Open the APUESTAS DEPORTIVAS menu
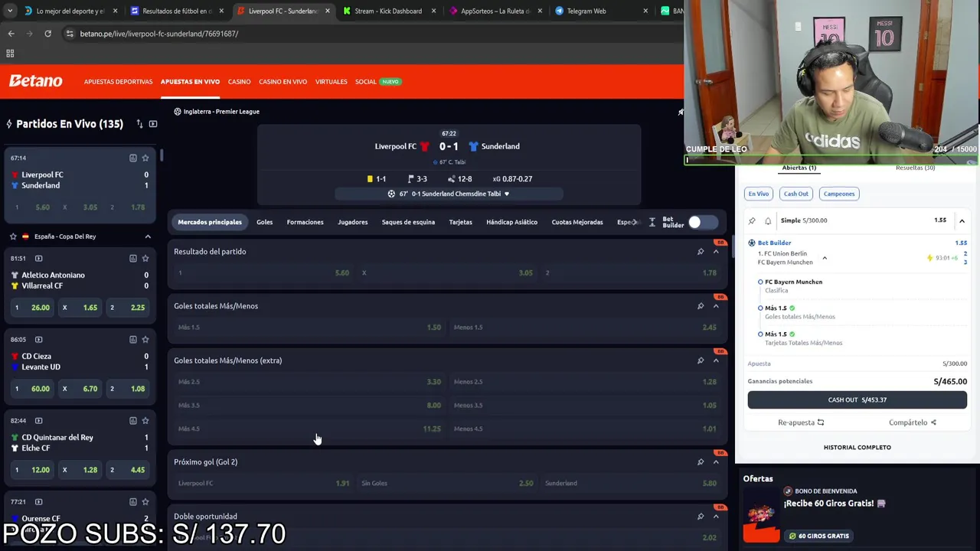 (118, 81)
